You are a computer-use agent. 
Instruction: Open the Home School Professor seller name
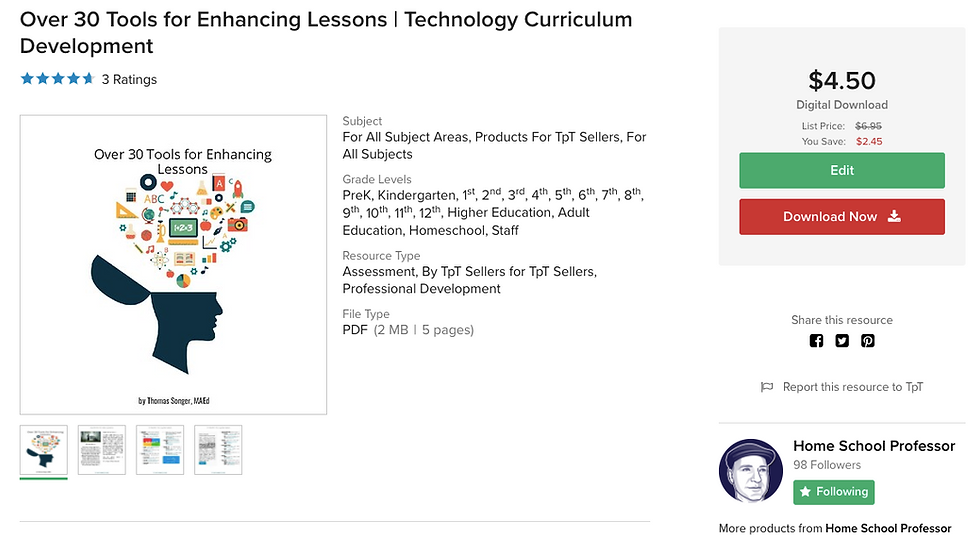[x=874, y=446]
